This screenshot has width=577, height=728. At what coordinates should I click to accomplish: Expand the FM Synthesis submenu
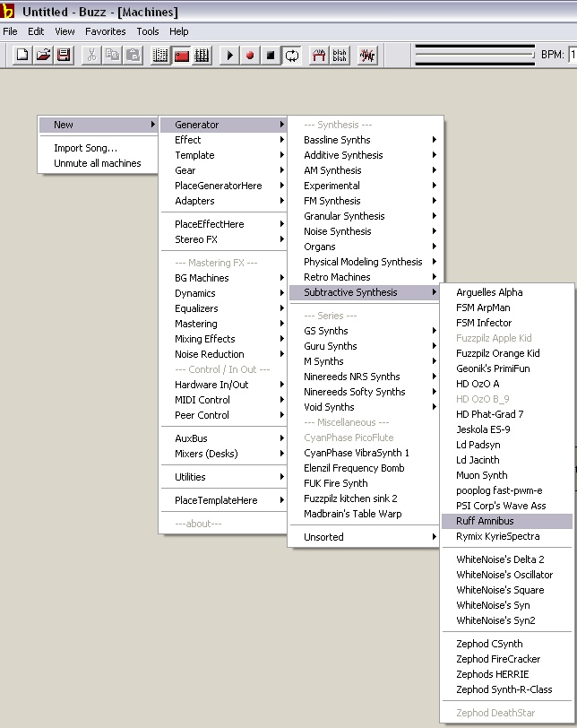(x=364, y=201)
